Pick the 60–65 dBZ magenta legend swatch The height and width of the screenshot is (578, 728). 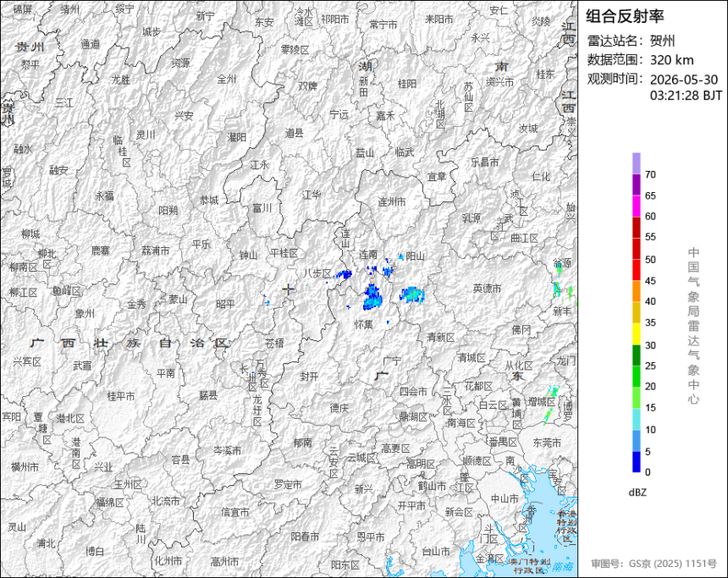pos(636,206)
